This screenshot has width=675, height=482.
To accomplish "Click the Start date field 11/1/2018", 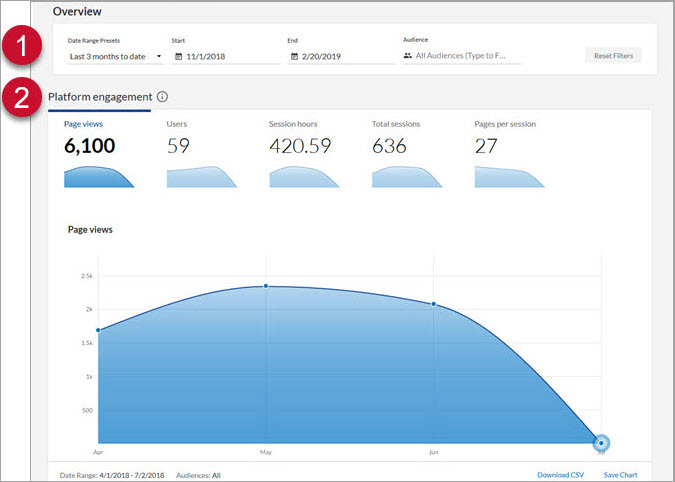I will pos(231,56).
